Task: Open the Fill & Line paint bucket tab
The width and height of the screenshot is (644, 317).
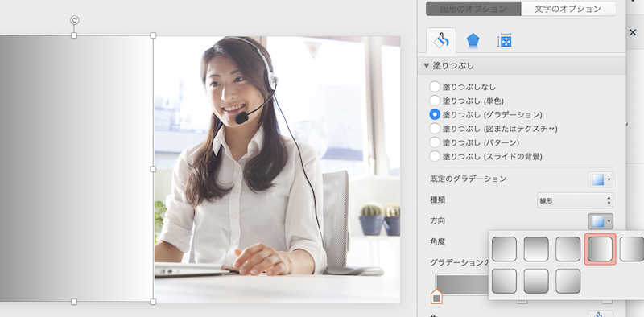Action: (441, 41)
